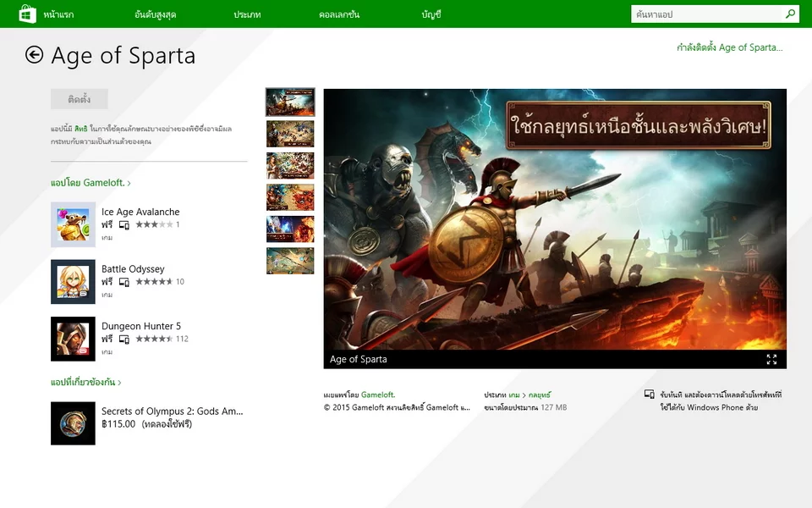The image size is (812, 508).
Task: Select the sixth screenshot thumbnail
Action: tap(290, 261)
